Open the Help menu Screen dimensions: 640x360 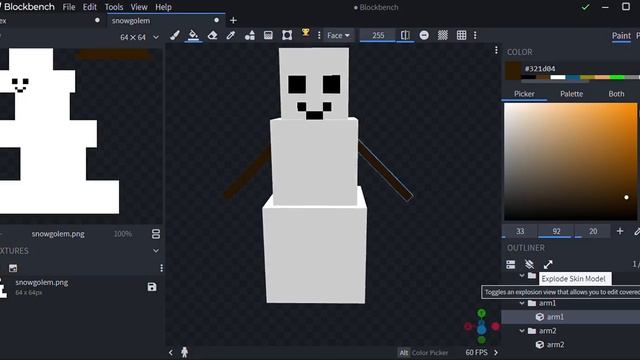tap(163, 7)
